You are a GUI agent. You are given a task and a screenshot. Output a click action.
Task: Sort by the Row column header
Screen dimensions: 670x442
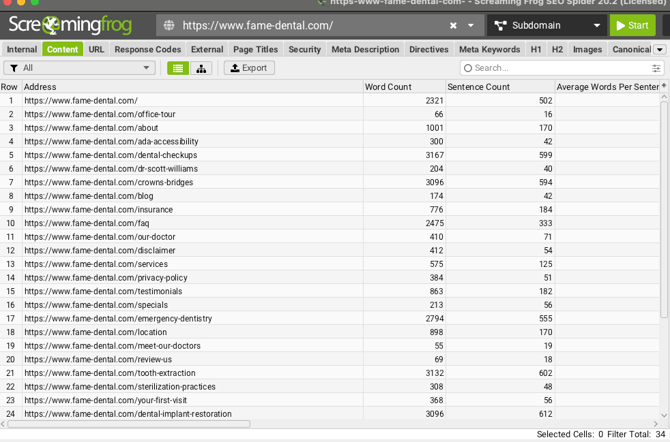pos(9,87)
